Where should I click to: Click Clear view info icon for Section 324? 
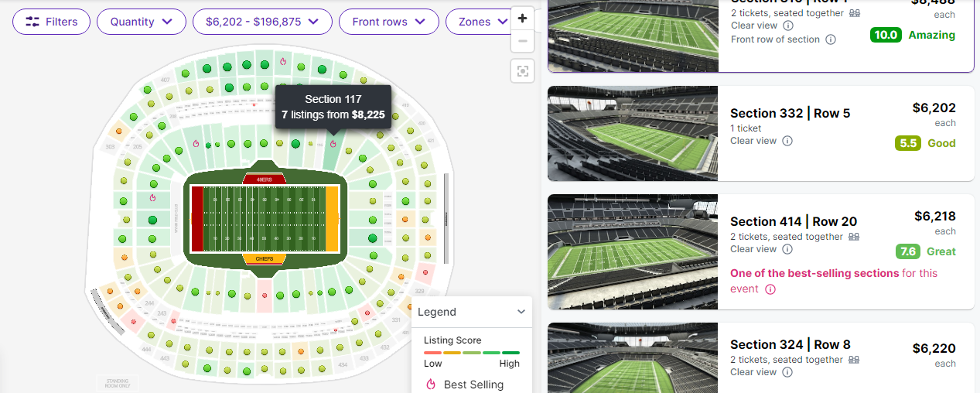(x=787, y=372)
